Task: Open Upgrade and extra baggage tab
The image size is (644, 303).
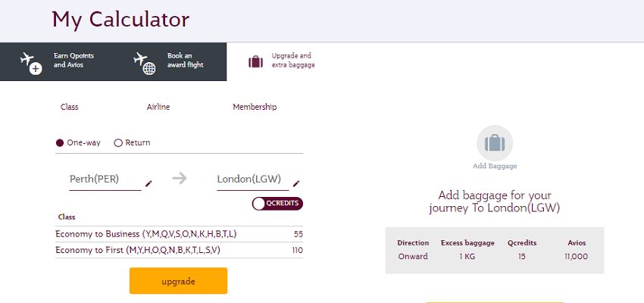Action: click(x=283, y=61)
